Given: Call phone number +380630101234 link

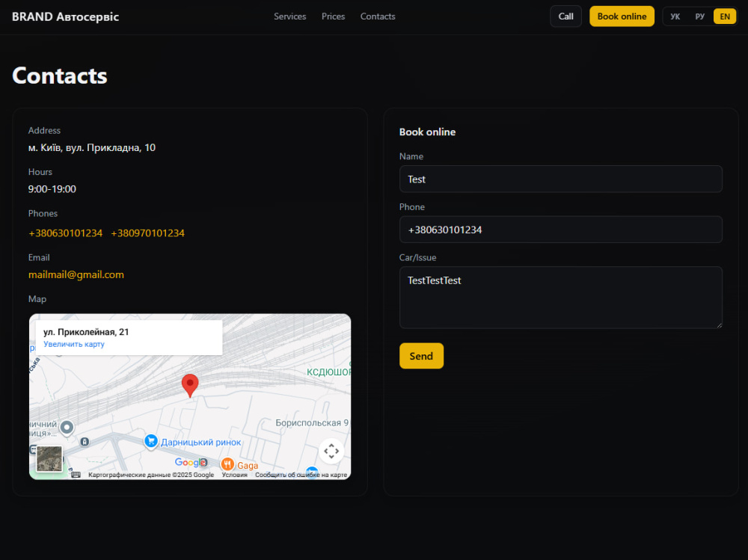Looking at the screenshot, I should pos(65,233).
